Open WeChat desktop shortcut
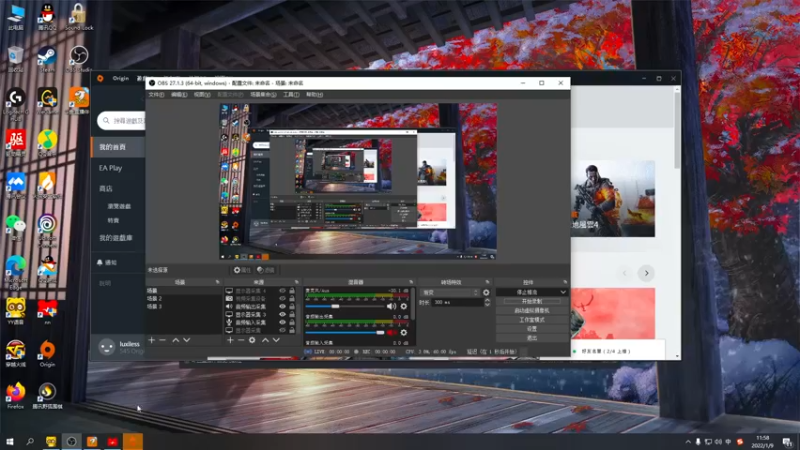Screen dimensions: 800x450 tap(16, 228)
